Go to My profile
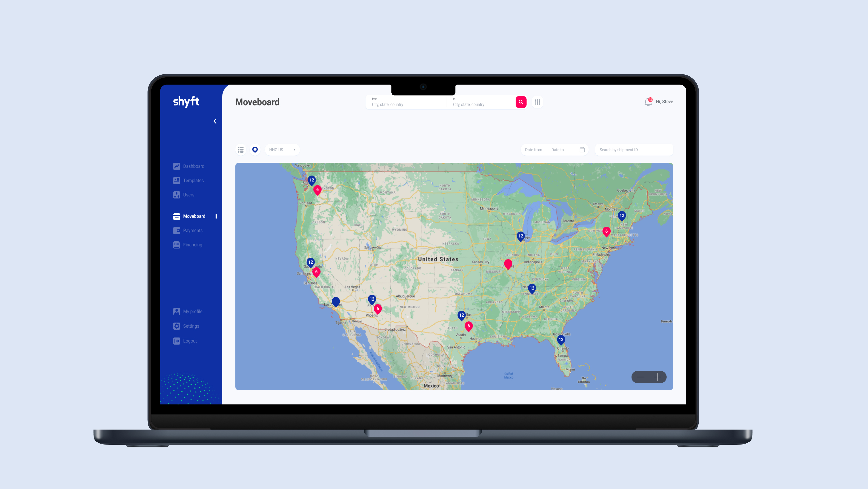868x489 pixels. point(193,311)
